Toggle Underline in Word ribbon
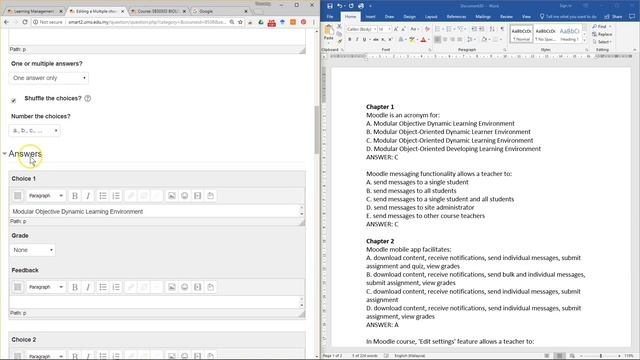Screen dimensions: 640x360 pos(364,40)
